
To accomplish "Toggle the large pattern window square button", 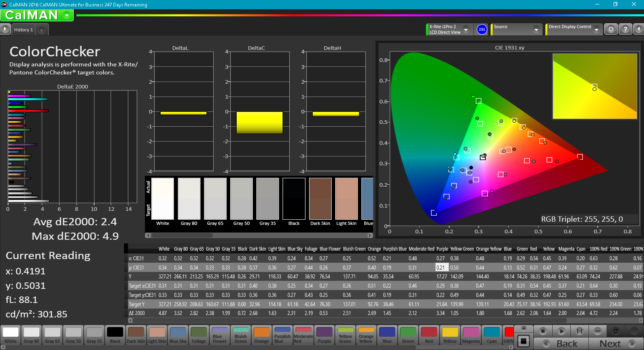I will 523,341.
